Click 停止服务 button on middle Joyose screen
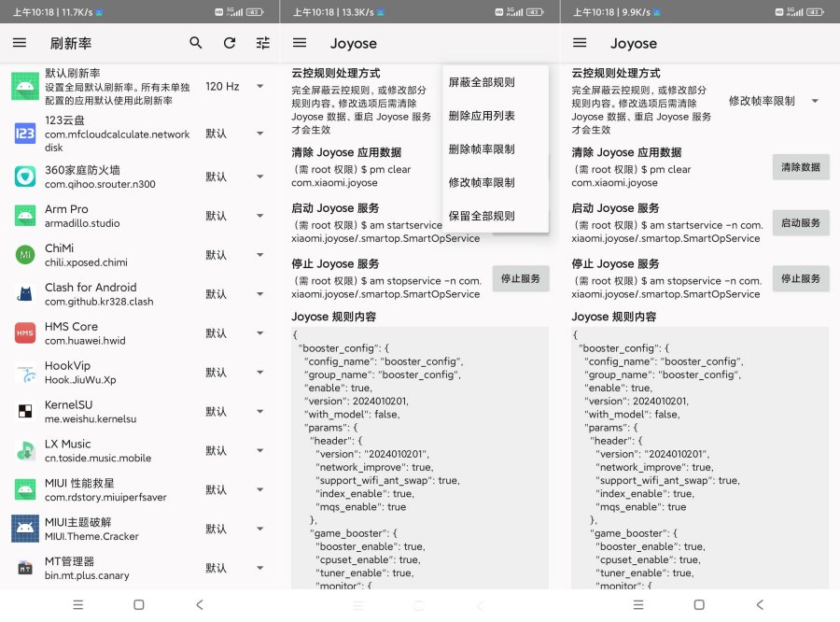Screen dimensions: 840x622 521,279
